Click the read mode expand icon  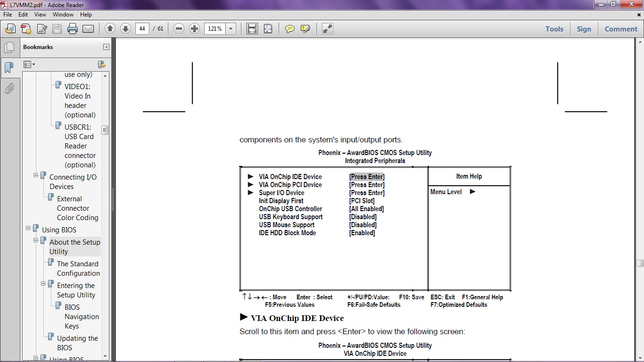click(x=328, y=29)
